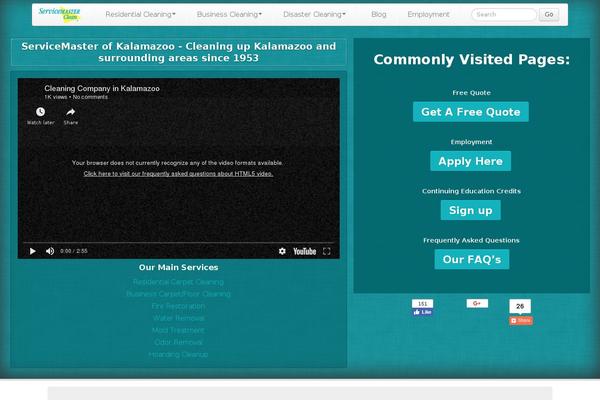Open the Mold Treatment link
This screenshot has height=400, width=600.
(178, 330)
